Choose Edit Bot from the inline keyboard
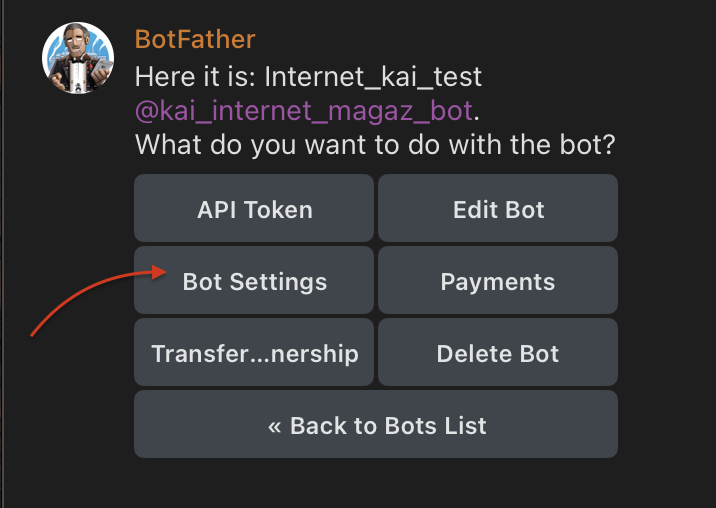Viewport: 716px width, 508px height. (497, 210)
